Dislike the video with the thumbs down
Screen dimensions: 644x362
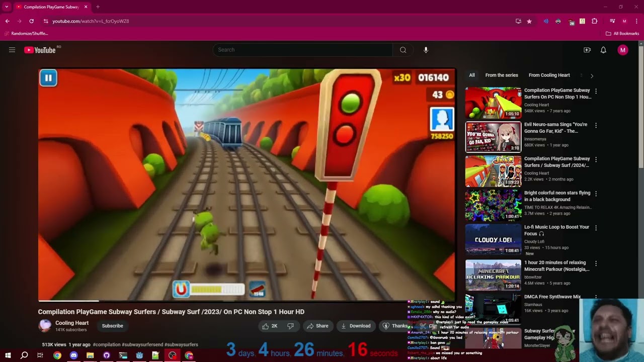click(x=290, y=326)
